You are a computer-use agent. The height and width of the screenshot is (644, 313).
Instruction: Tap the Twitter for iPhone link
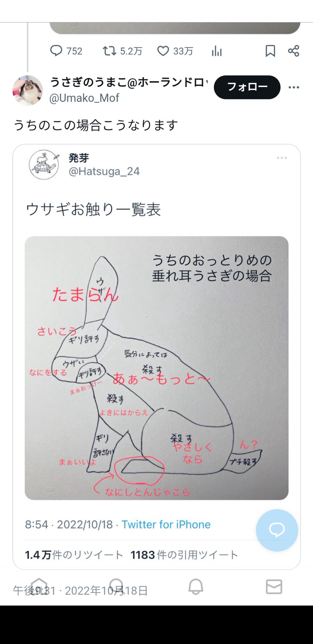[x=166, y=524]
